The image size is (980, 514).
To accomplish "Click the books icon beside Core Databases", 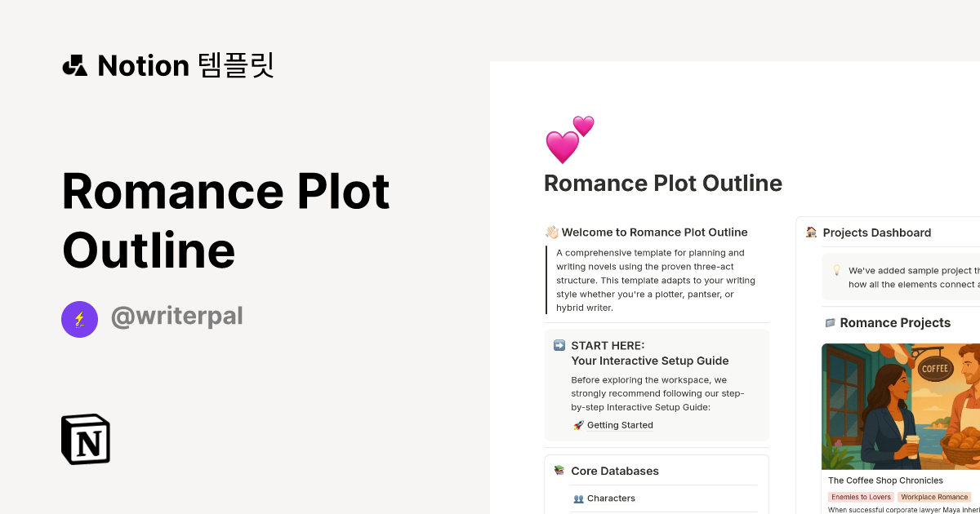I will coord(559,471).
